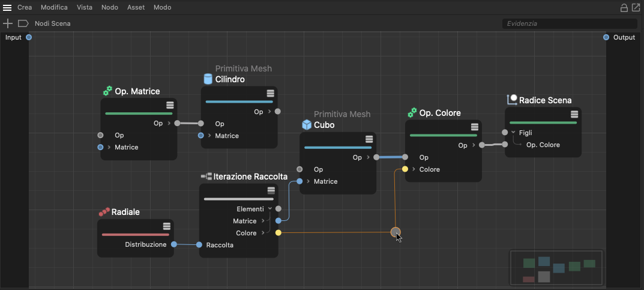Click the plus add node icon
This screenshot has width=644, height=290.
[7, 23]
